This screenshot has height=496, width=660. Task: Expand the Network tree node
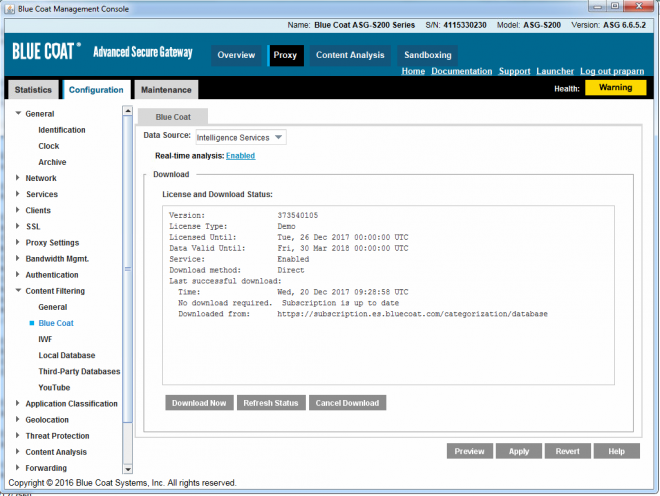point(17,178)
